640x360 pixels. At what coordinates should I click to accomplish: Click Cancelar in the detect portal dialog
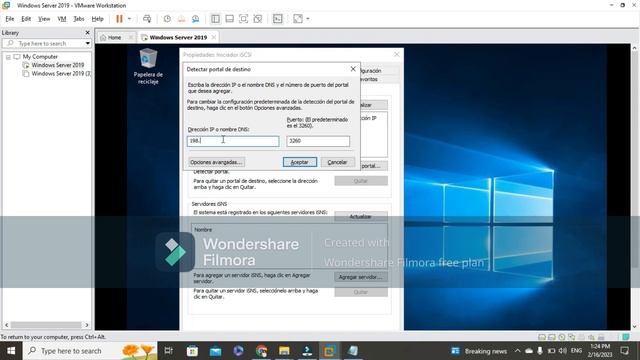click(x=338, y=162)
